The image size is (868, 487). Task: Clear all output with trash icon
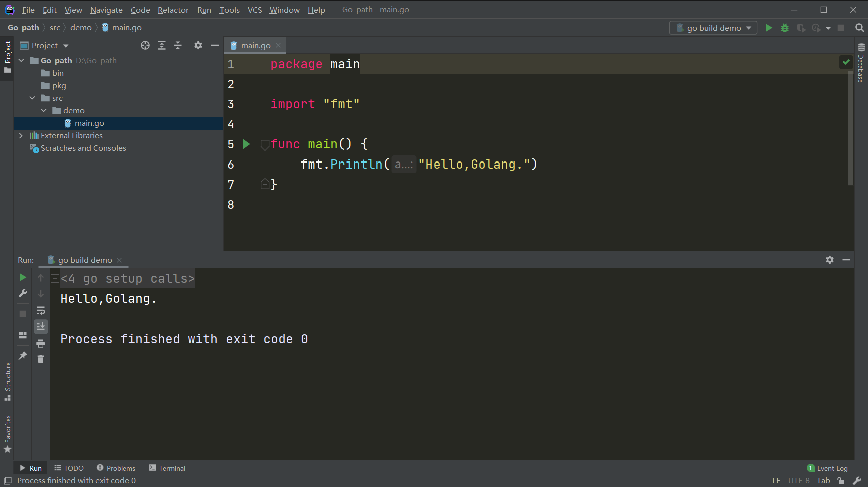[x=41, y=359]
